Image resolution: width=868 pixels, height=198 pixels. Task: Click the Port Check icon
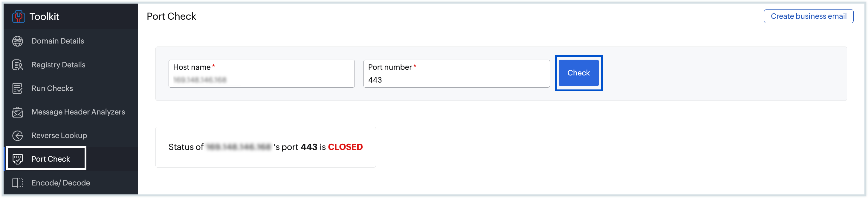(x=18, y=159)
